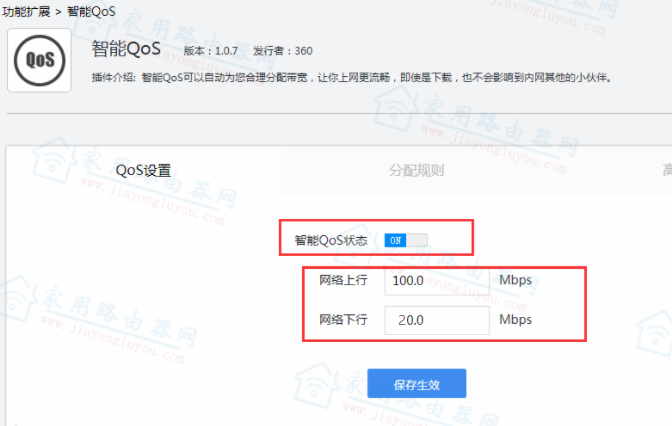The width and height of the screenshot is (672, 426).
Task: Focus the 网络上行 bandwidth input field
Action: coord(436,280)
